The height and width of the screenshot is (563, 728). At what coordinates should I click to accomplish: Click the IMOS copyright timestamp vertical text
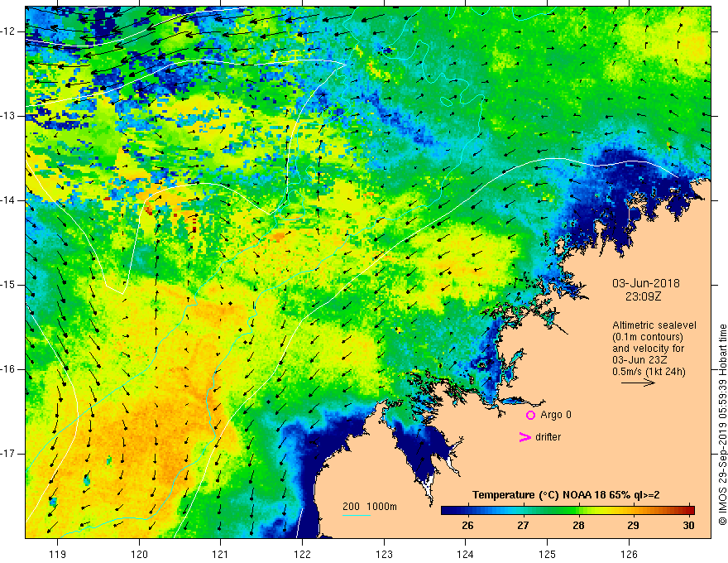[x=722, y=425]
